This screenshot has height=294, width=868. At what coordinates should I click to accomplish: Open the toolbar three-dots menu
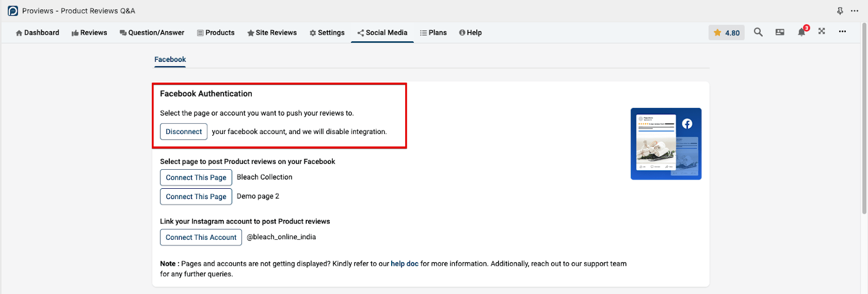[843, 31]
